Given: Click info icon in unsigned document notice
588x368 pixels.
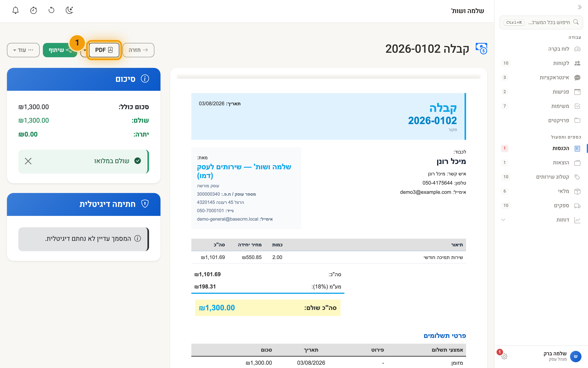Looking at the screenshot, I should click(138, 239).
